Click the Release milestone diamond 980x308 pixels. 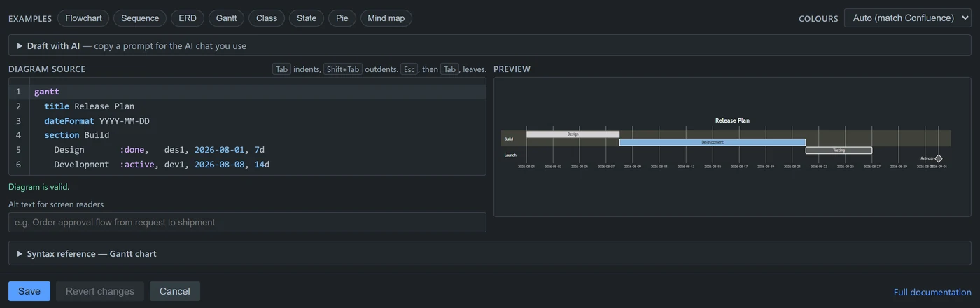[939, 158]
